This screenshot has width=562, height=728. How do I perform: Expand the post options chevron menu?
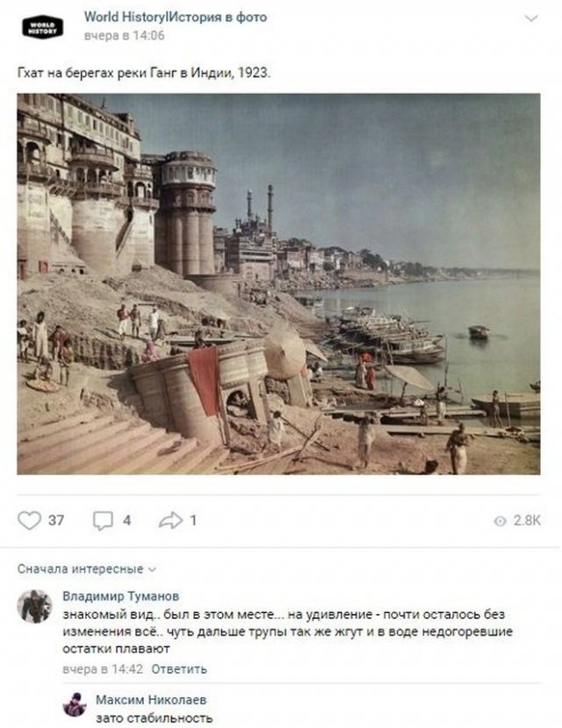click(x=531, y=18)
